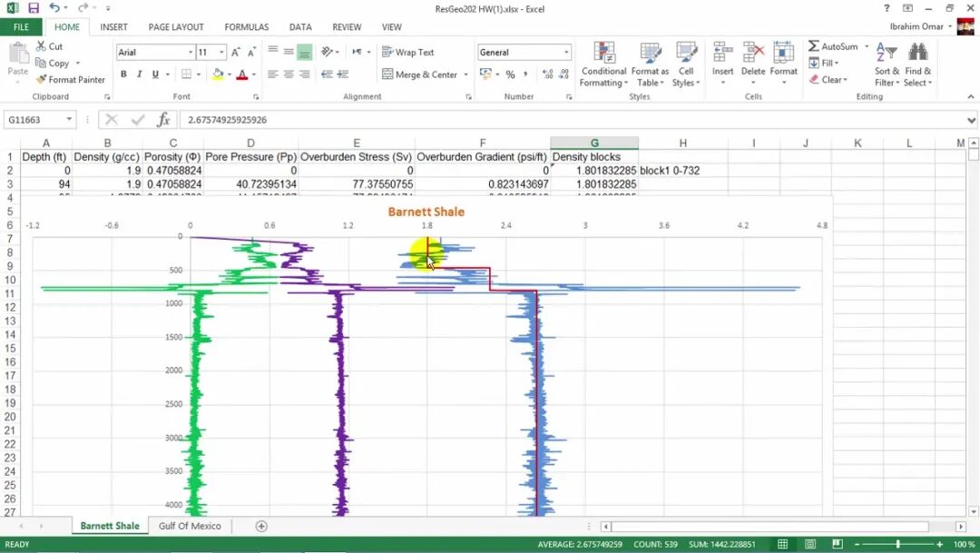Expand the Name Box dropdown arrow

tap(69, 120)
